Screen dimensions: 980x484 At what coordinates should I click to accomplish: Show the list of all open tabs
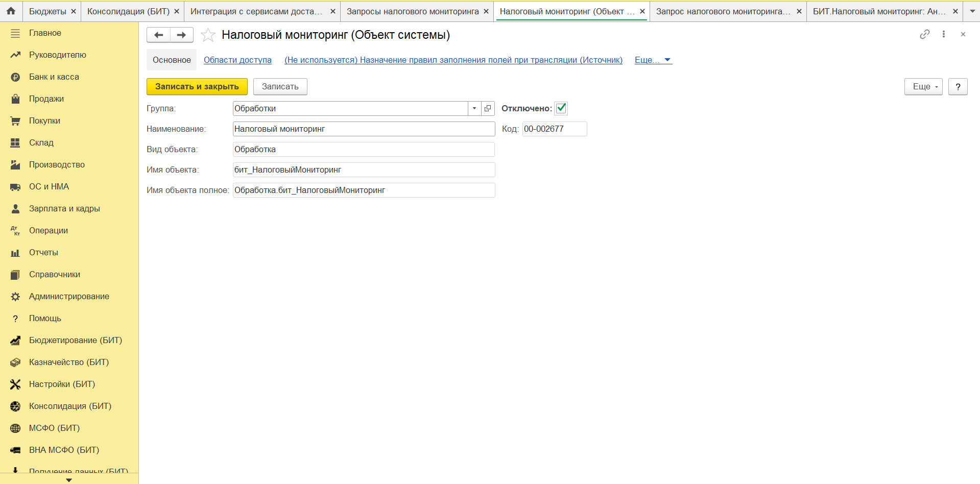point(972,11)
